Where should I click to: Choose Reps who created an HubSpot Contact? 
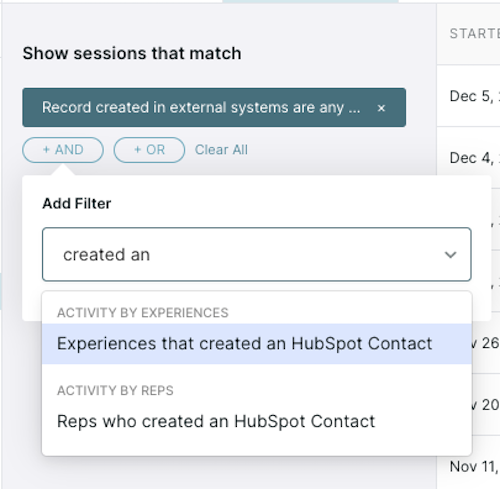[257, 421]
